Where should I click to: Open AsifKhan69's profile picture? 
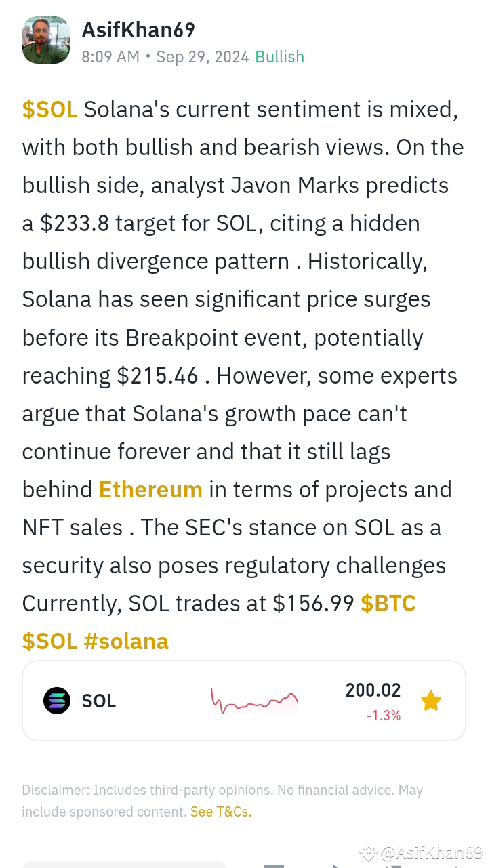(x=46, y=40)
